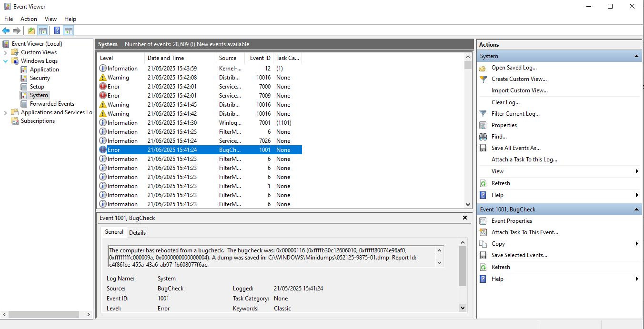Toggle the Show/Hide Action Pane toolbar icon

pos(69,31)
